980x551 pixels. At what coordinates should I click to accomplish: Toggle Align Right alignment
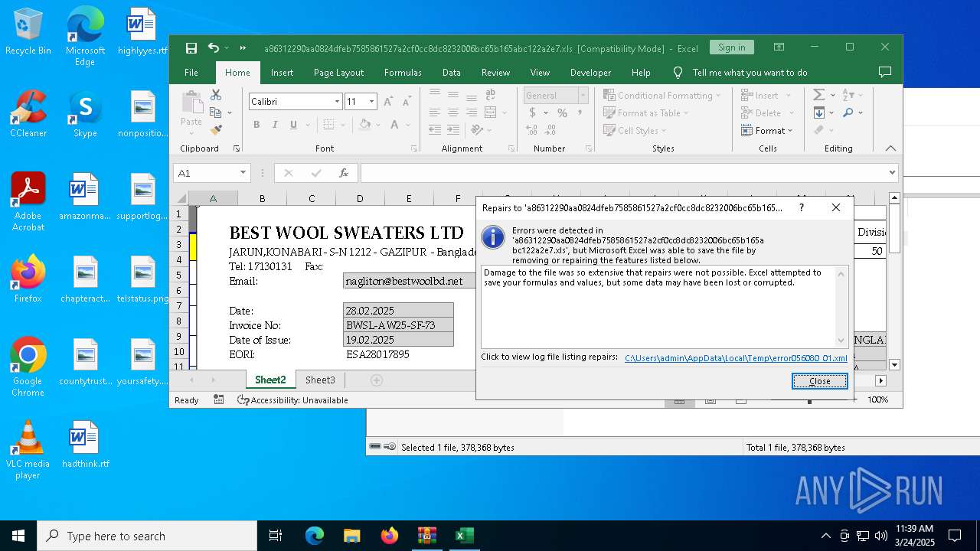(472, 112)
